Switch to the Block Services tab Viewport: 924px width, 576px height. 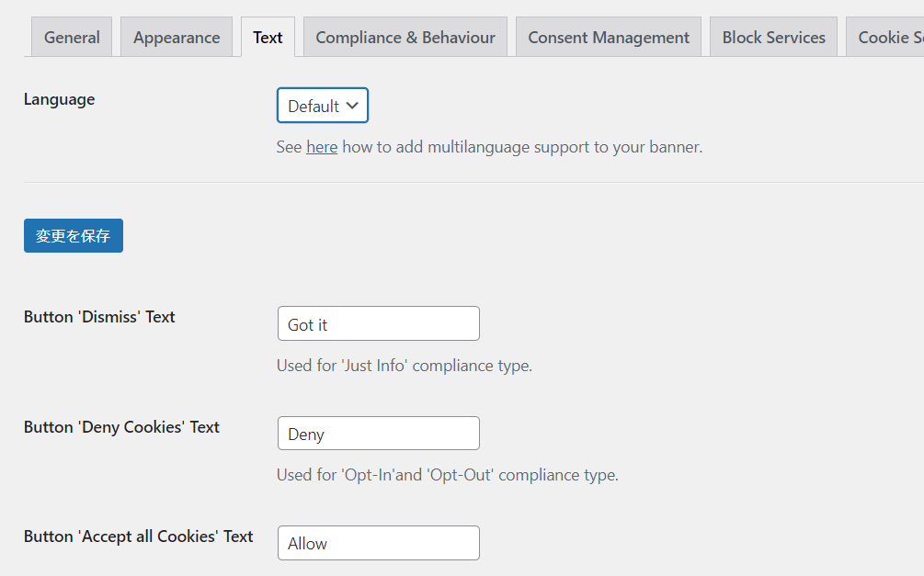point(773,38)
